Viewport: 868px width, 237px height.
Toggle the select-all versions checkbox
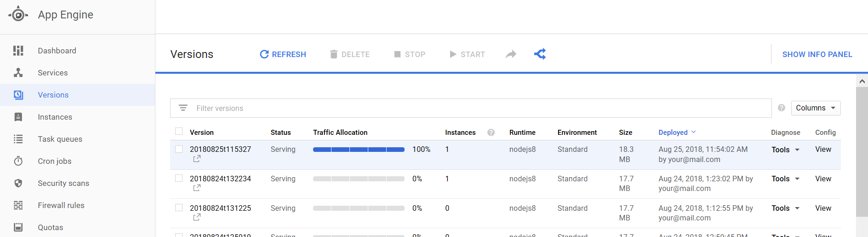[179, 132]
